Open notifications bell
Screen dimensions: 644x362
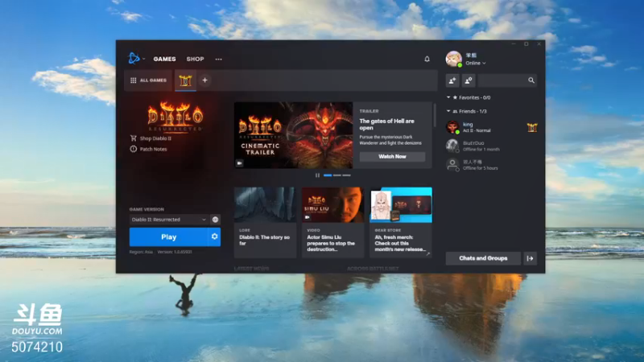(x=427, y=59)
